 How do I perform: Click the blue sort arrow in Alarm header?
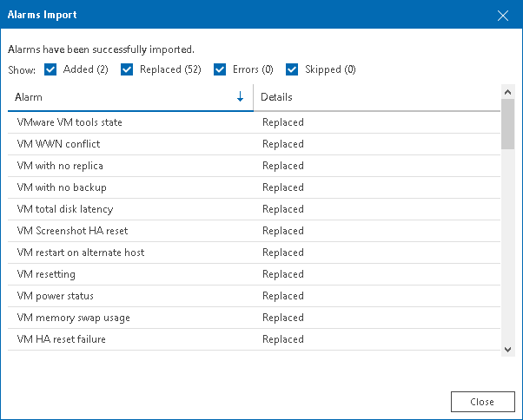coord(240,97)
